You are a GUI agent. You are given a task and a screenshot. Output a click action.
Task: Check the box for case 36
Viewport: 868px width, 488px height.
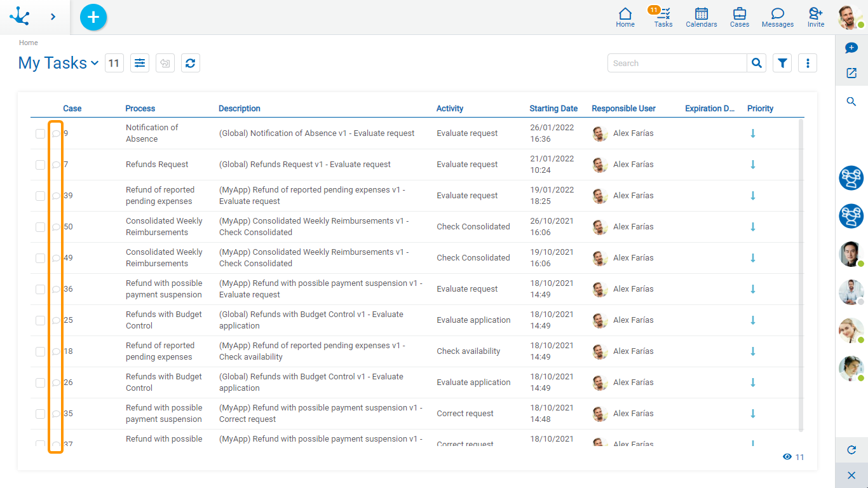(x=40, y=289)
